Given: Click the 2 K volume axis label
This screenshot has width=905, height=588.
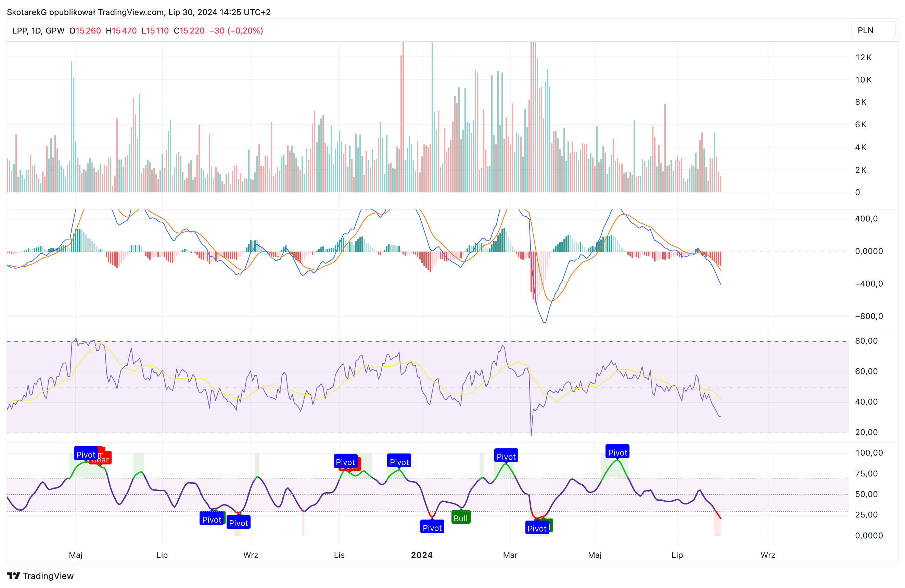Looking at the screenshot, I should click(861, 170).
